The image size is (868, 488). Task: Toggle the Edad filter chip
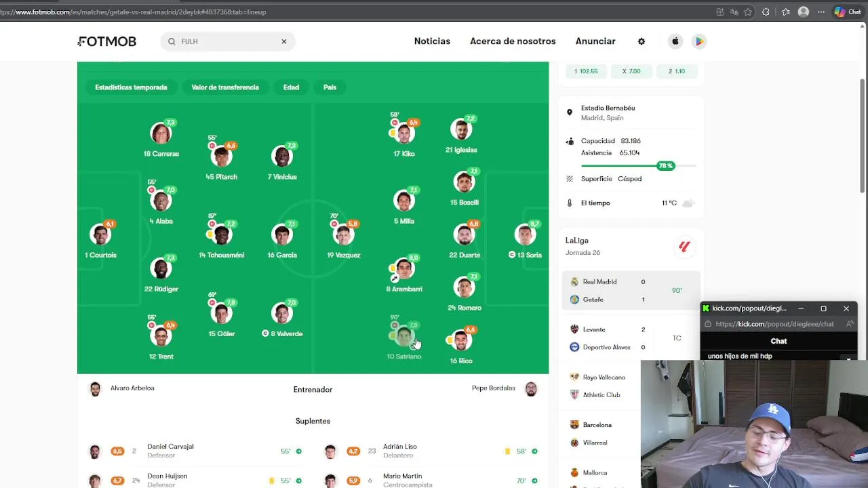(x=291, y=87)
